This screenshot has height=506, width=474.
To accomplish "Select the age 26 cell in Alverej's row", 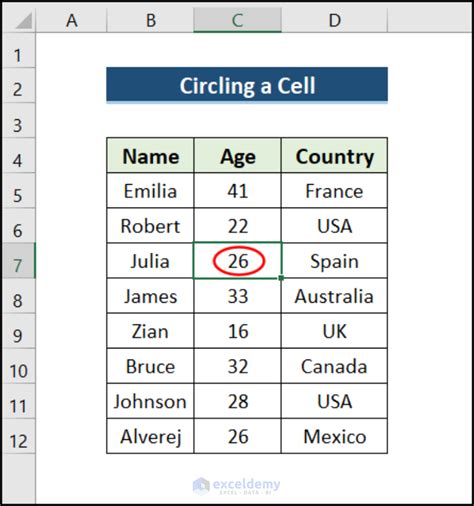I will coord(237,436).
